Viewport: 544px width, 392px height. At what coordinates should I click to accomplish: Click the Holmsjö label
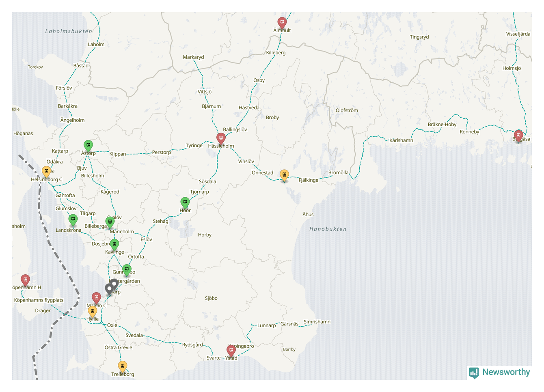pyautogui.click(x=512, y=68)
